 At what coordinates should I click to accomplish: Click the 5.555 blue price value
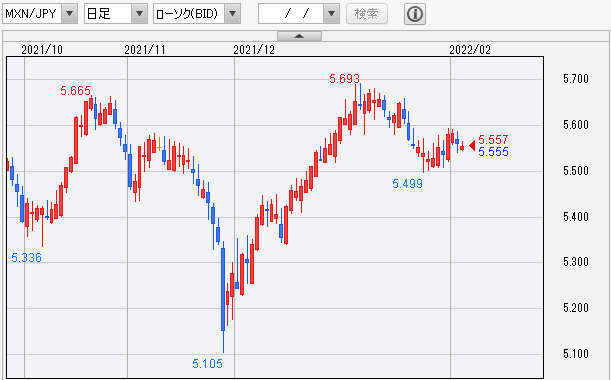[x=493, y=152]
